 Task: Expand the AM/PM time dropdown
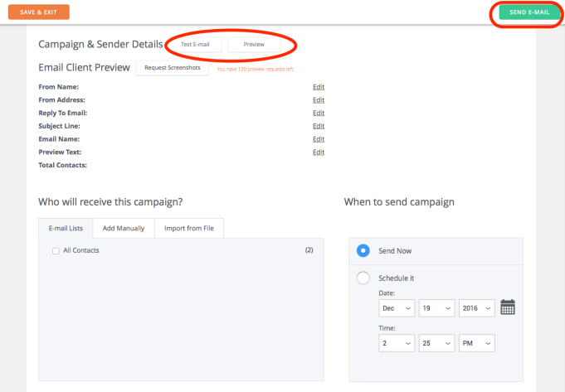(x=476, y=342)
